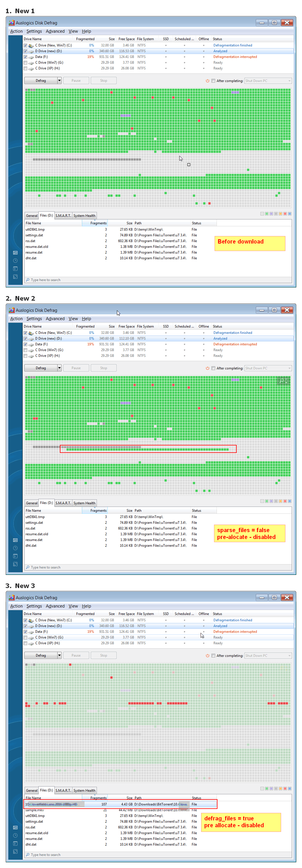Click the command prompt sidebar icon in window 1
This screenshot has width=302, height=868.
click(15, 269)
